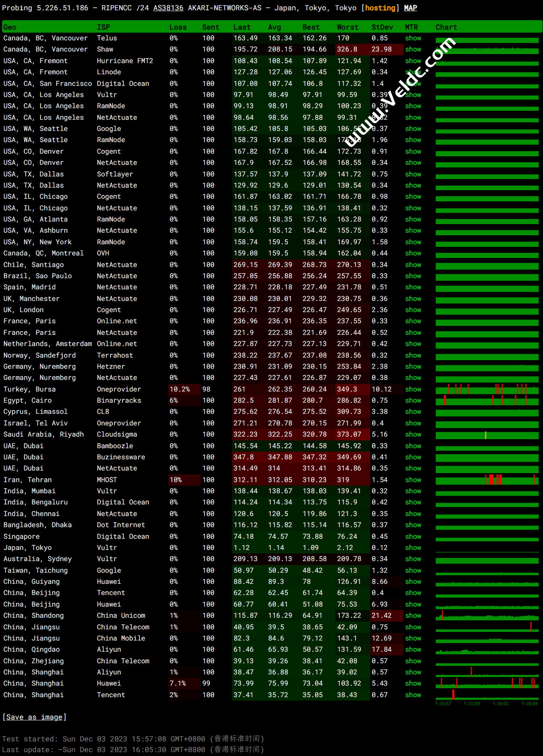
Task: Show MTR for Qingdao Aliyun row
Action: click(x=413, y=650)
